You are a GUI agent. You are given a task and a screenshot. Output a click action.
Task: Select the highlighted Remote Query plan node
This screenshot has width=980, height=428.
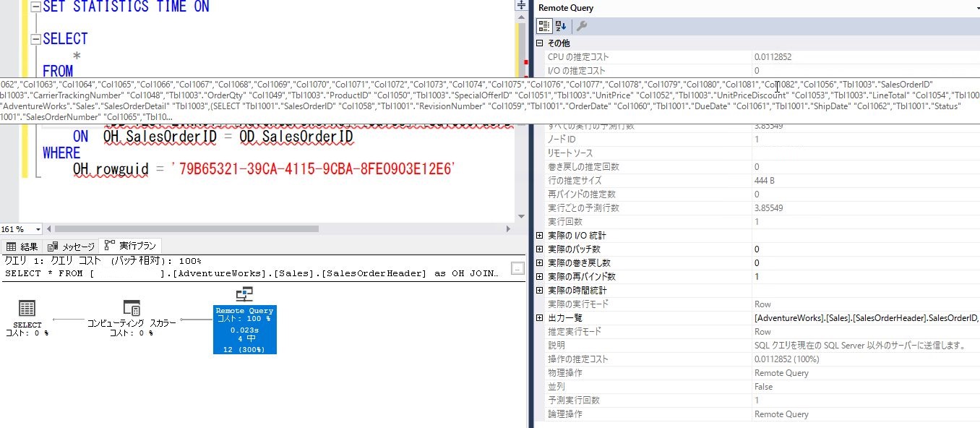[x=244, y=330]
